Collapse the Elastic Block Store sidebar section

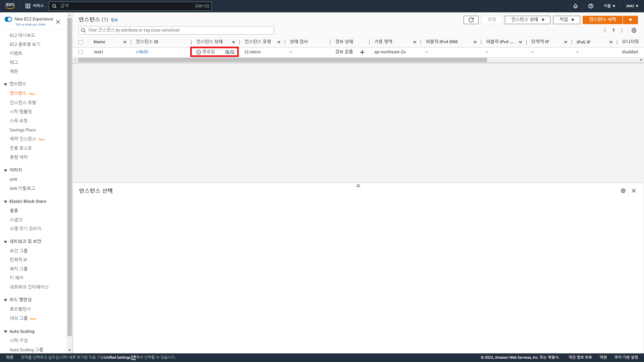[x=6, y=201]
